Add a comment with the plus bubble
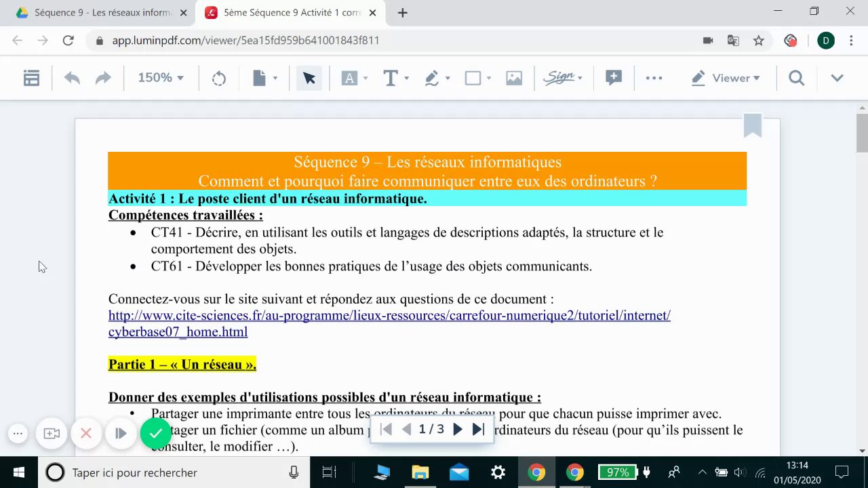 (614, 78)
